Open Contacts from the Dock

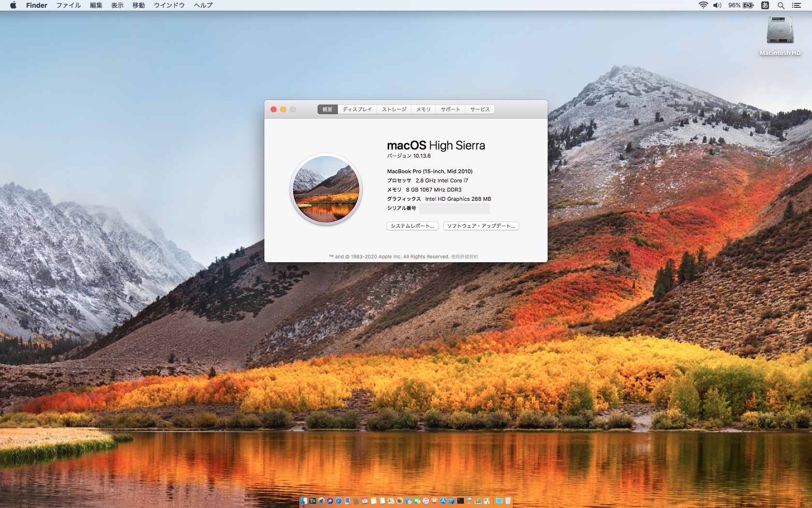(x=356, y=501)
